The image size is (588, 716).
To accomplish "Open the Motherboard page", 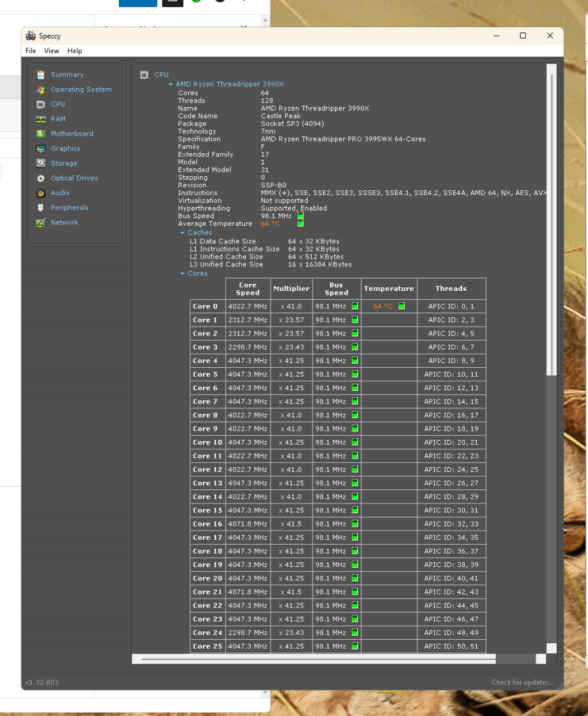I will (x=72, y=134).
